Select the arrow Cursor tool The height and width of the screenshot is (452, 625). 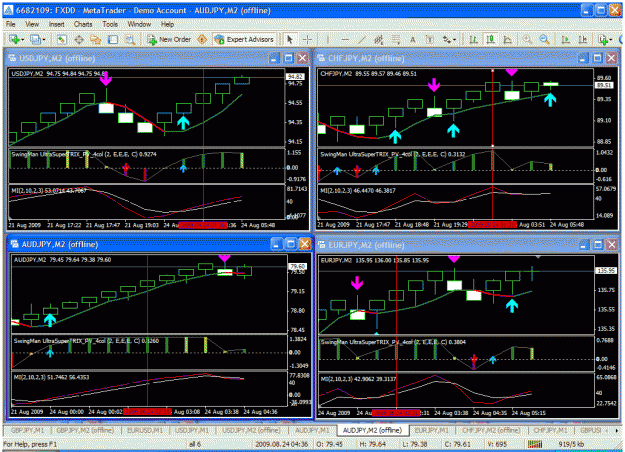click(x=290, y=39)
